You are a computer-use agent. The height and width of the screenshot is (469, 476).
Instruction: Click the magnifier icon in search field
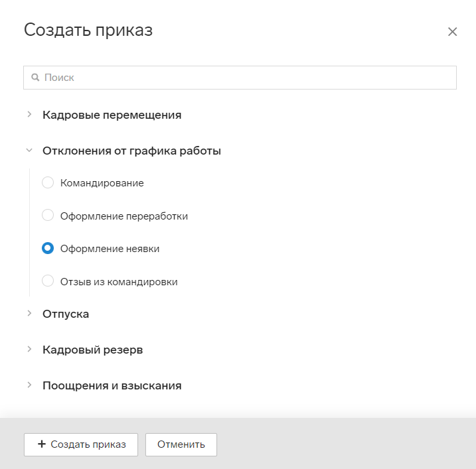pyautogui.click(x=35, y=78)
